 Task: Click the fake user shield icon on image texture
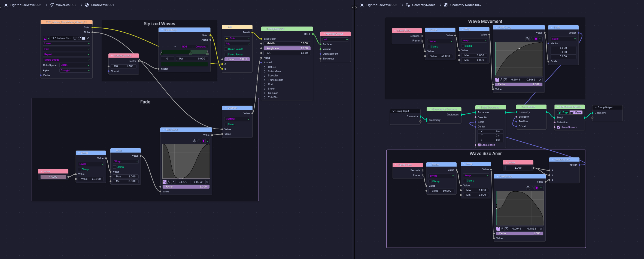pyautogui.click(x=75, y=38)
